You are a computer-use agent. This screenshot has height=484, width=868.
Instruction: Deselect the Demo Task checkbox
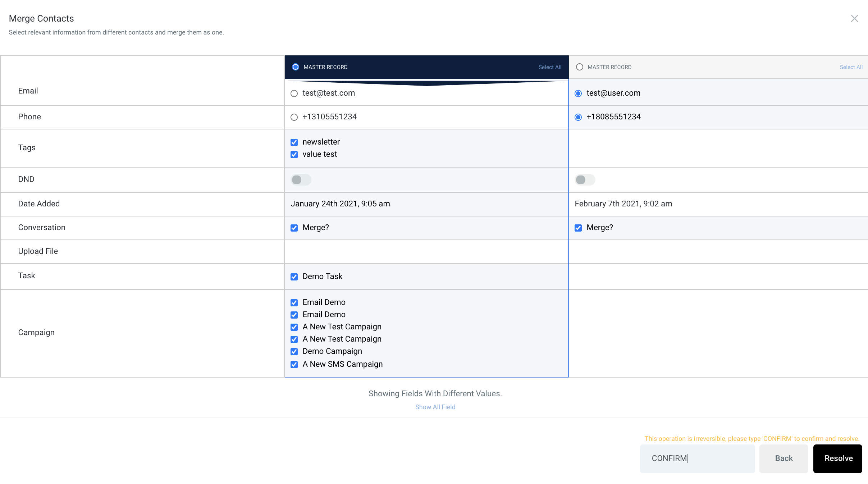point(294,277)
